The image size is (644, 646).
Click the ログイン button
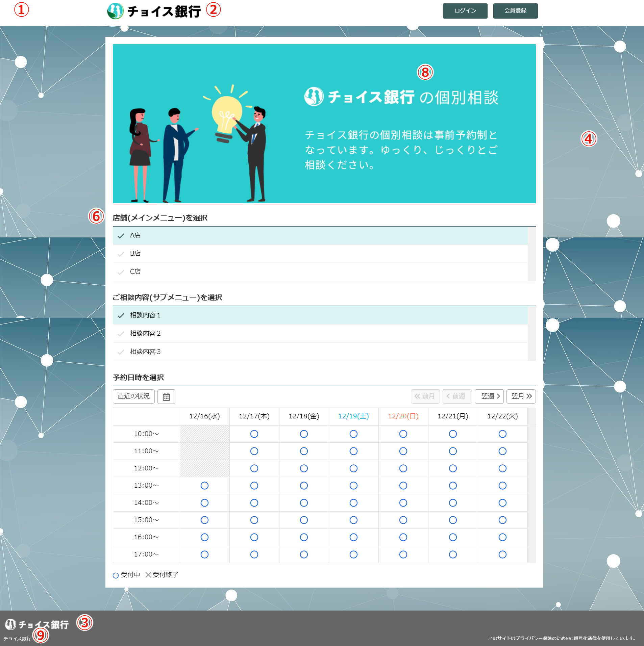click(x=465, y=11)
